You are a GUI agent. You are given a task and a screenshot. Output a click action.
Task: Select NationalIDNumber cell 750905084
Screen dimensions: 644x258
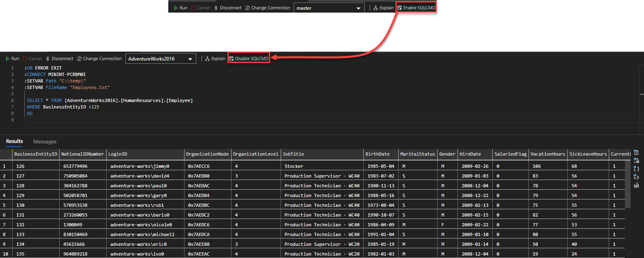[83, 176]
